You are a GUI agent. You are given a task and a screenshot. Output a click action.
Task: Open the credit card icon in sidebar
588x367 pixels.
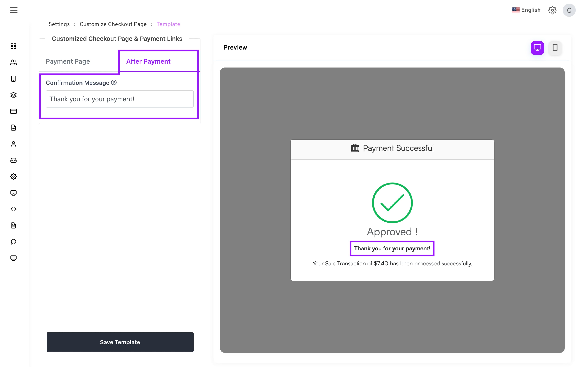[14, 111]
